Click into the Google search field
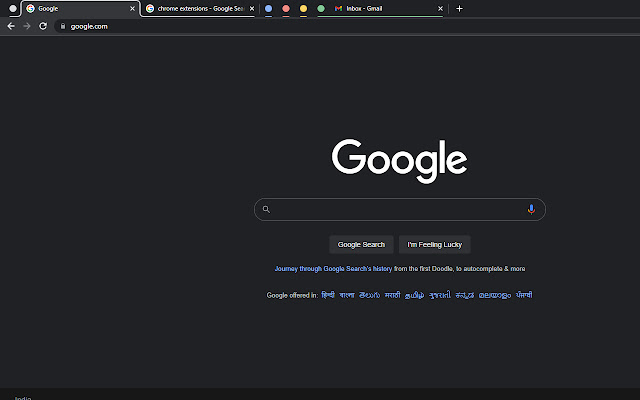 (x=400, y=209)
